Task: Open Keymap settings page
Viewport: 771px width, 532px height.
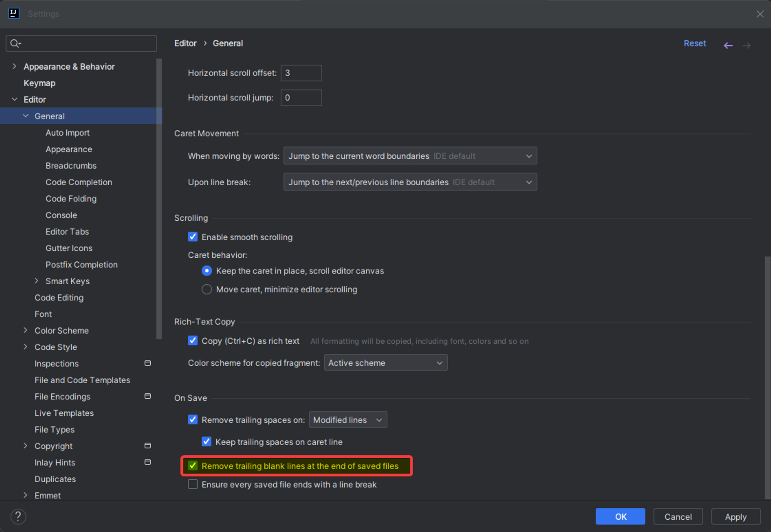Action: click(39, 83)
